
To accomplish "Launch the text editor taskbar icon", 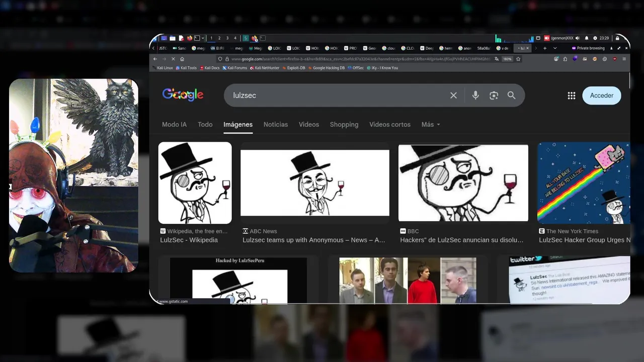I will click(181, 38).
